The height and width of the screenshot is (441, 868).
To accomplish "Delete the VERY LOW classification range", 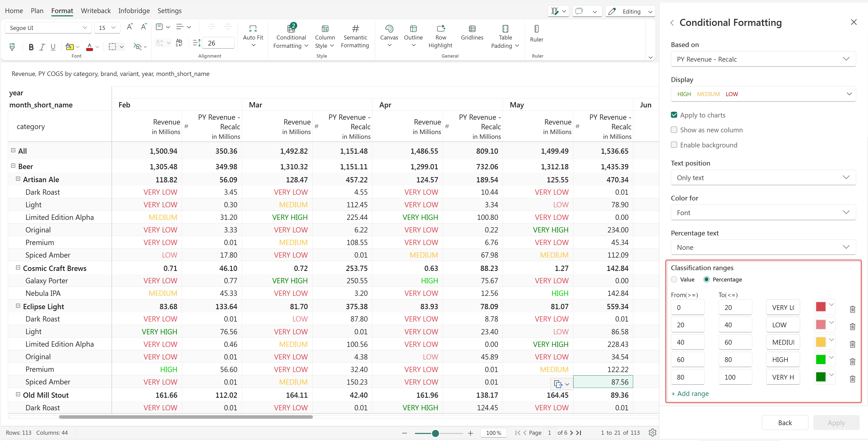I will pyautogui.click(x=852, y=309).
